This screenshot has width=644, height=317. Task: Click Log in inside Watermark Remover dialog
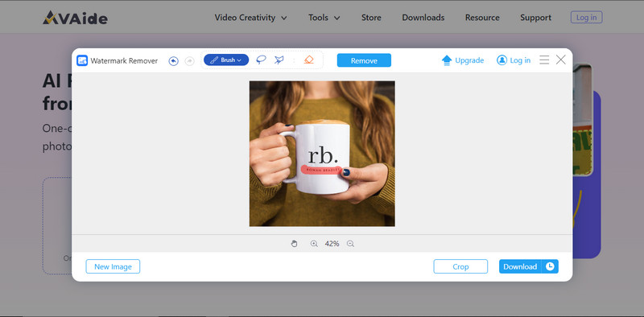click(x=514, y=60)
